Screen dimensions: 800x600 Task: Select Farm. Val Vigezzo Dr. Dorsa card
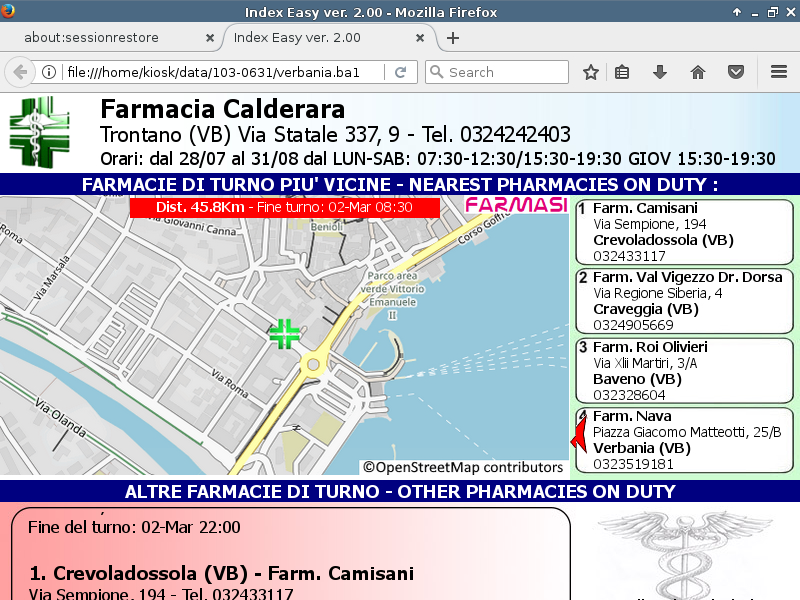684,301
